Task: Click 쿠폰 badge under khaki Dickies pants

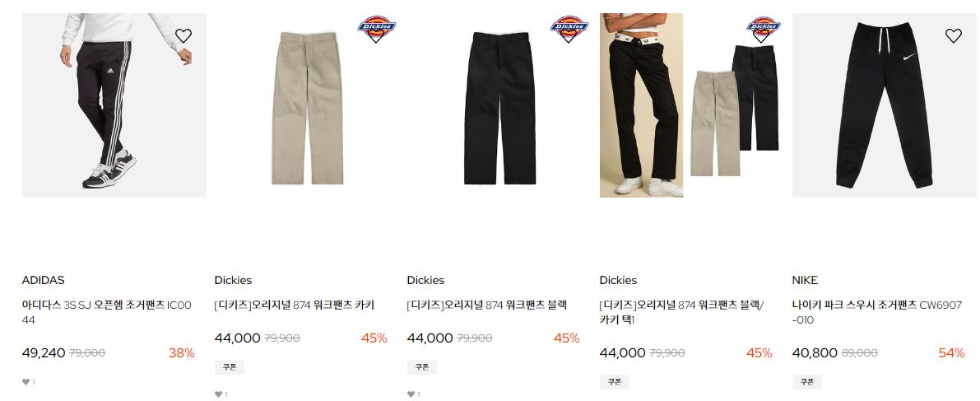Action: pos(230,367)
